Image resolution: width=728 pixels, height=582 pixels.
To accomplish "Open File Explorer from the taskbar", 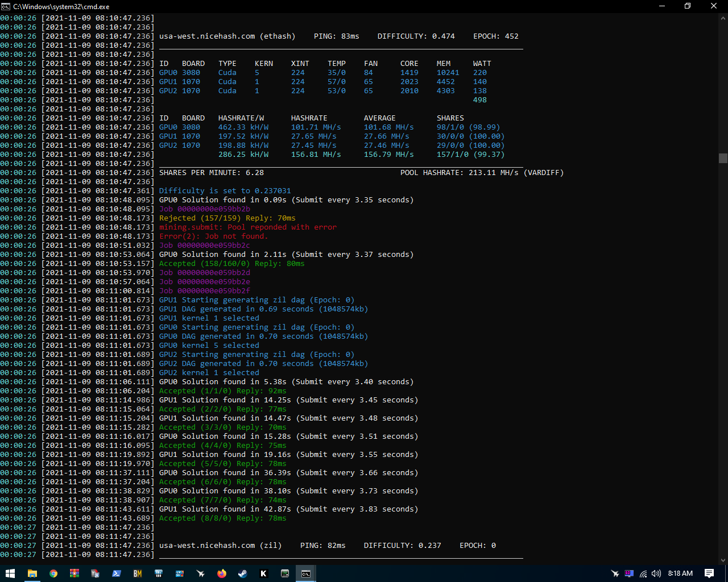I will tap(32, 574).
